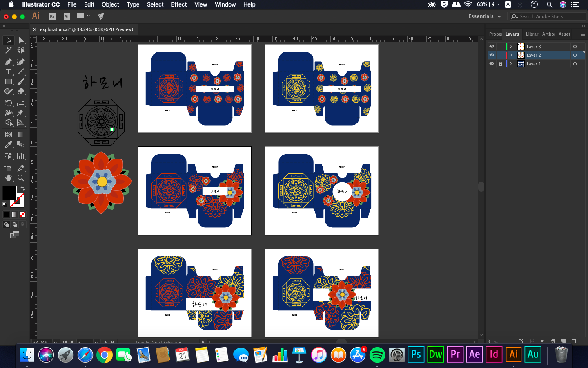Unlock Layer 1 by clicking the padlock

pos(501,64)
